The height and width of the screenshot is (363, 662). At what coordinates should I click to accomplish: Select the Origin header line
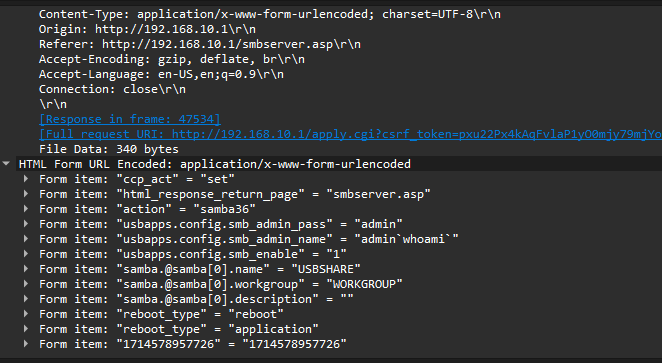pos(147,29)
